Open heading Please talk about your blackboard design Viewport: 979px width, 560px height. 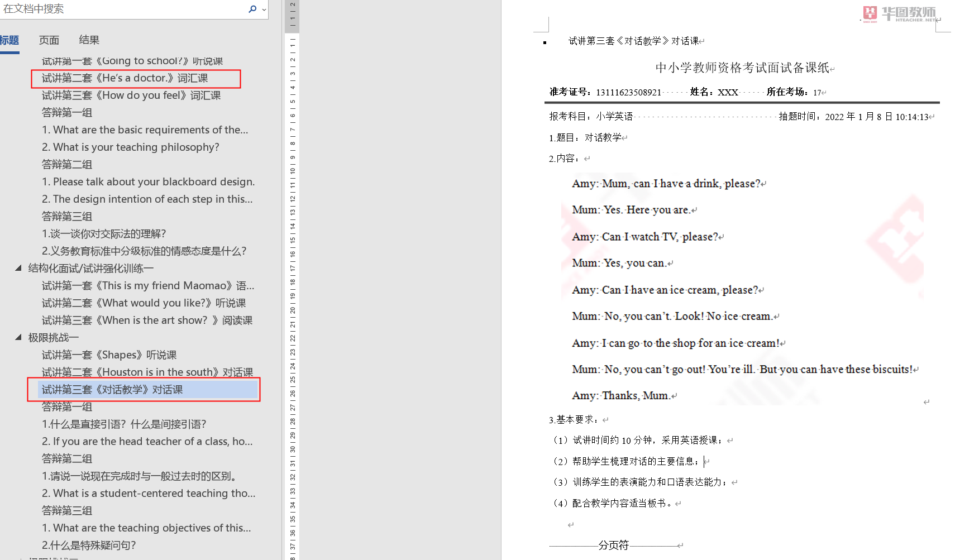148,182
